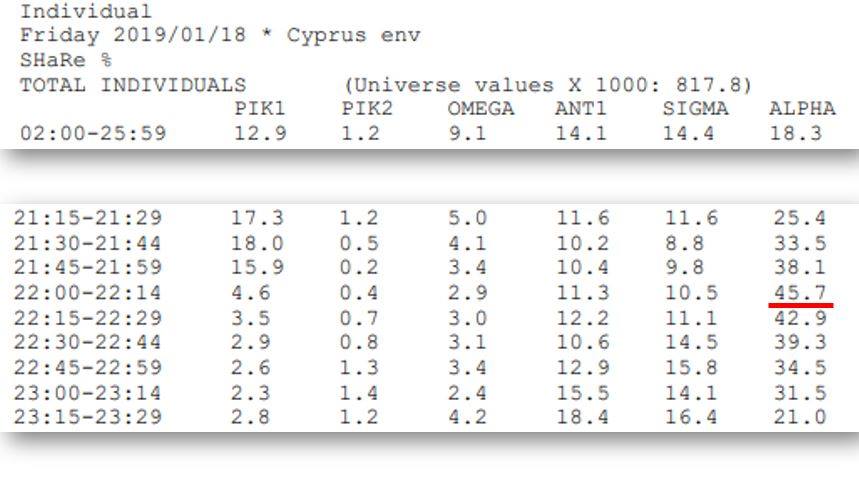Image resolution: width=859 pixels, height=483 pixels.
Task: Select the ALPHA daily share 18.3
Action: (796, 133)
